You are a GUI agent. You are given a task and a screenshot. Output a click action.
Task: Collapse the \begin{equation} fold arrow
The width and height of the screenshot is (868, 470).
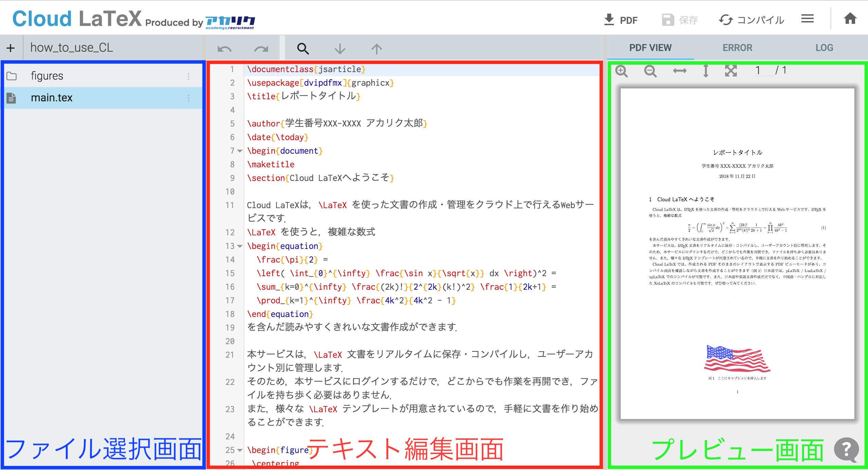240,246
